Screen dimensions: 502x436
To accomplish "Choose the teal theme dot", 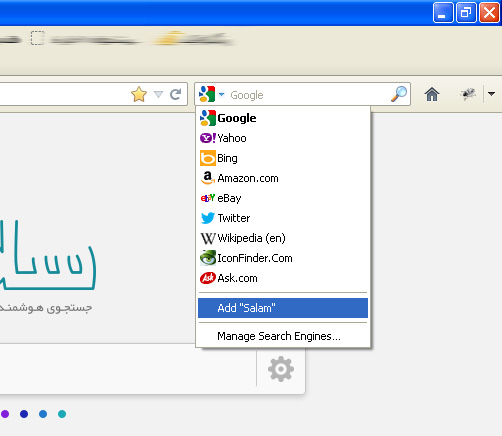I will [x=62, y=414].
